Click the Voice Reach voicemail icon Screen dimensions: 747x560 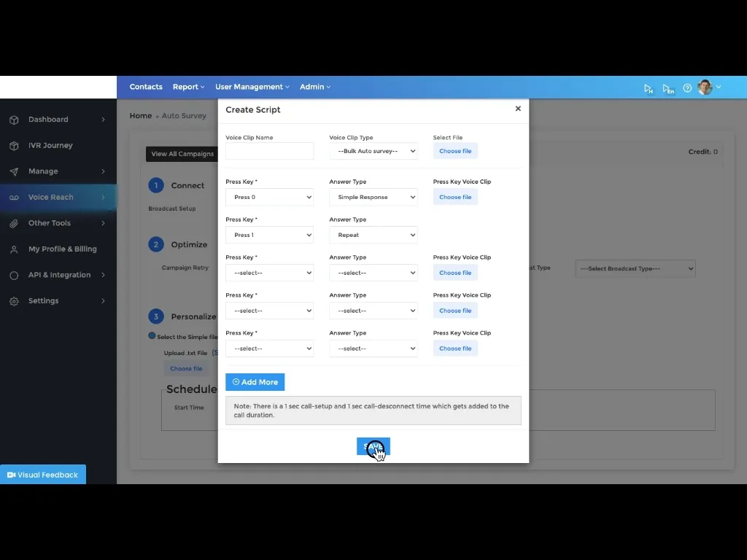14,198
